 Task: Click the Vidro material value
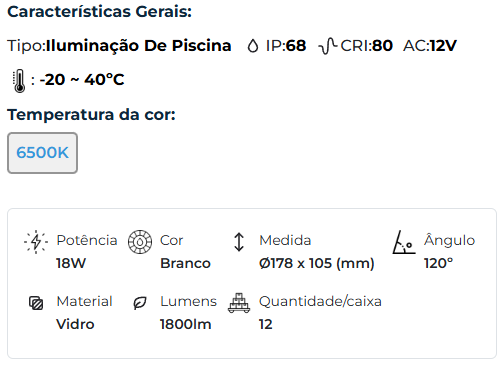(x=75, y=324)
